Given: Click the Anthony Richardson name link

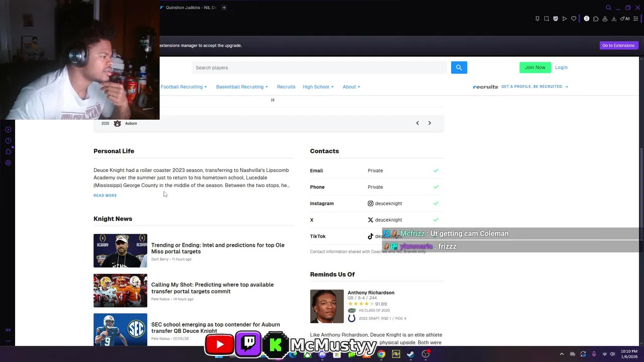Looking at the screenshot, I should [371, 293].
